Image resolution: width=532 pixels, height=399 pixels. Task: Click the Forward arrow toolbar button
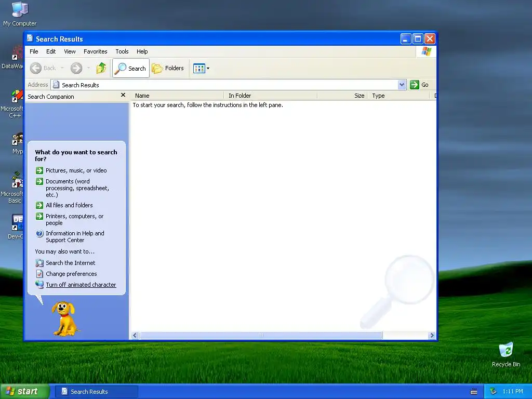coord(76,68)
